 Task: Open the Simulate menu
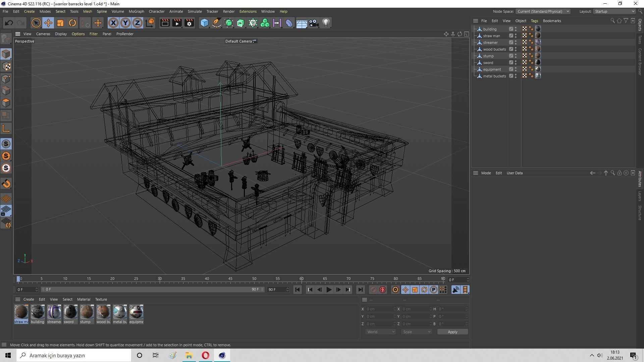tap(195, 11)
